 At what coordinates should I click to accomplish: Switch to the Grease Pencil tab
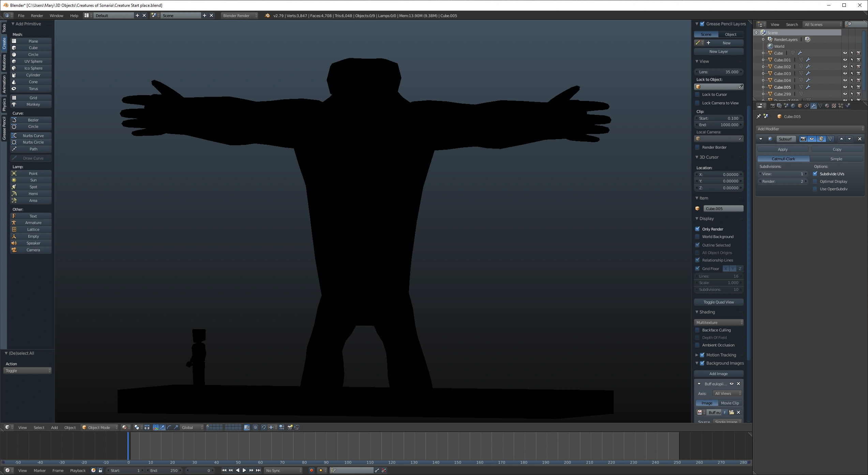coord(4,128)
